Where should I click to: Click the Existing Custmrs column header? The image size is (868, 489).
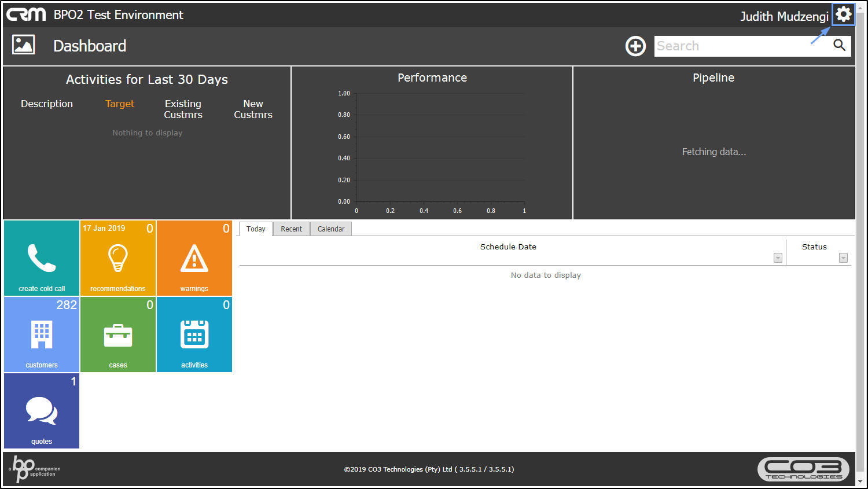[x=183, y=109]
